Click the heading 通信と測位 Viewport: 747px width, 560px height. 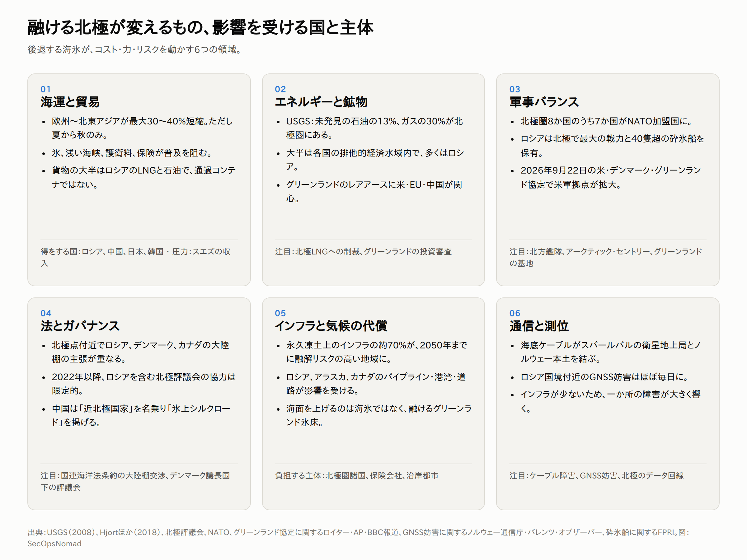click(x=539, y=326)
